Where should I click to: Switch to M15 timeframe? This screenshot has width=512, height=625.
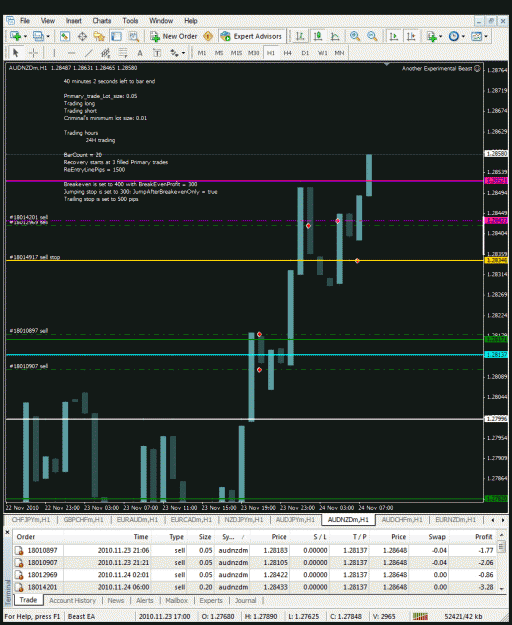(236, 53)
